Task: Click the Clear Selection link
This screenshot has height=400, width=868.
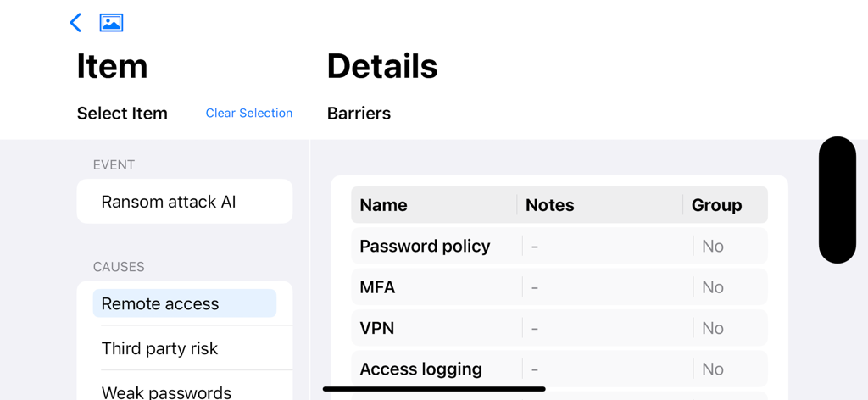Action: (x=248, y=113)
